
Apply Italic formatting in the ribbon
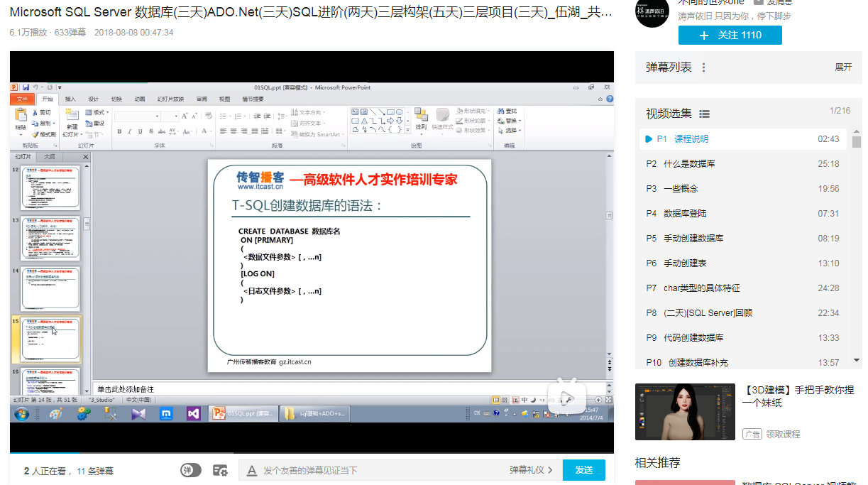click(129, 131)
